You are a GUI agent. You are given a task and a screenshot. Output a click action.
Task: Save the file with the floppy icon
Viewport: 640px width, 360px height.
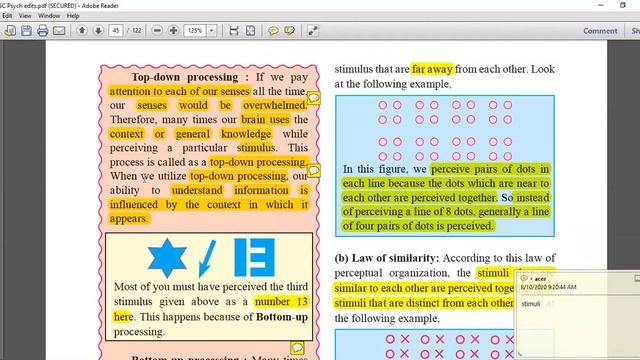tap(27, 31)
